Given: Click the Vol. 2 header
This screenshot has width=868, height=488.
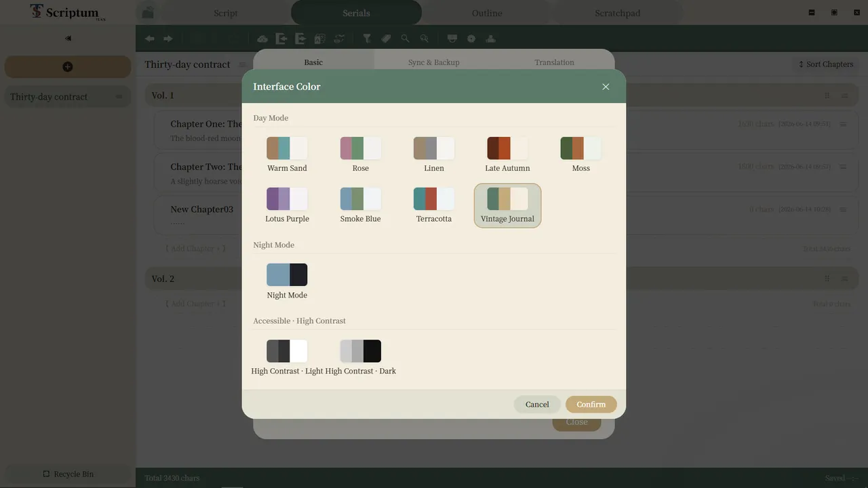Looking at the screenshot, I should (502, 279).
